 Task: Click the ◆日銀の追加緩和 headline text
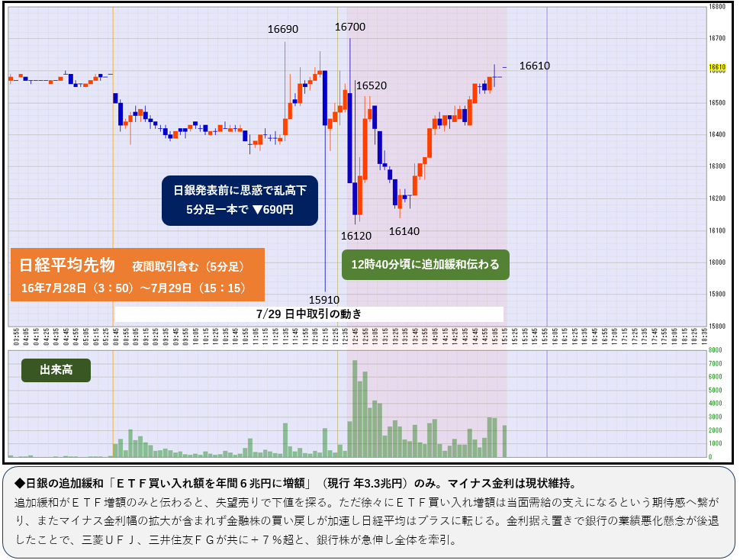click(294, 484)
